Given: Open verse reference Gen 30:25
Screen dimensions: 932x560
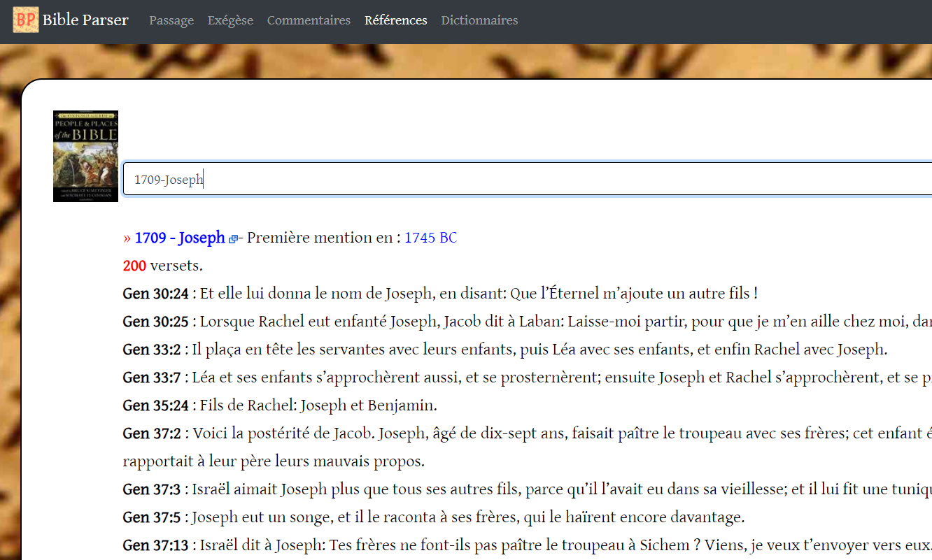Looking at the screenshot, I should click(x=155, y=322).
